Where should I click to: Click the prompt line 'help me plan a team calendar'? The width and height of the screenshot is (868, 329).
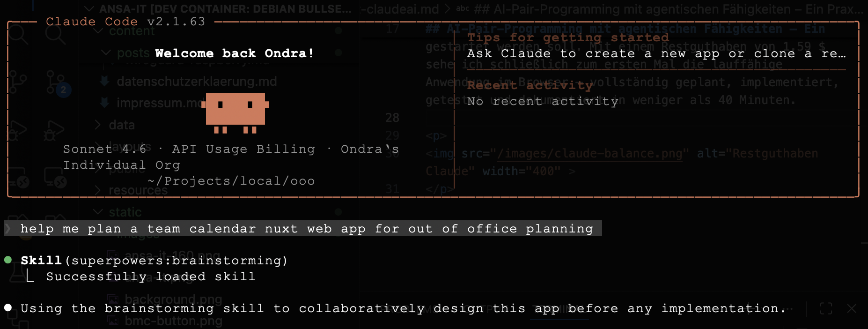(306, 229)
